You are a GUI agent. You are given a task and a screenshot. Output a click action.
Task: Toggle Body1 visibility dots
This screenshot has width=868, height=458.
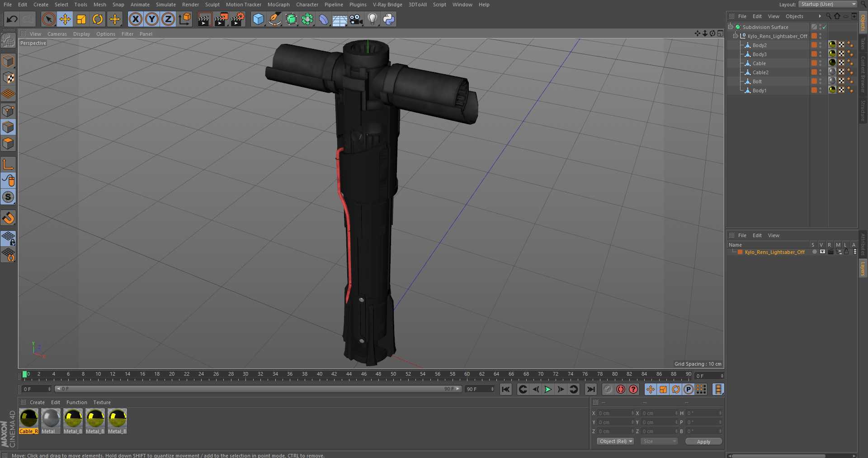(821, 90)
